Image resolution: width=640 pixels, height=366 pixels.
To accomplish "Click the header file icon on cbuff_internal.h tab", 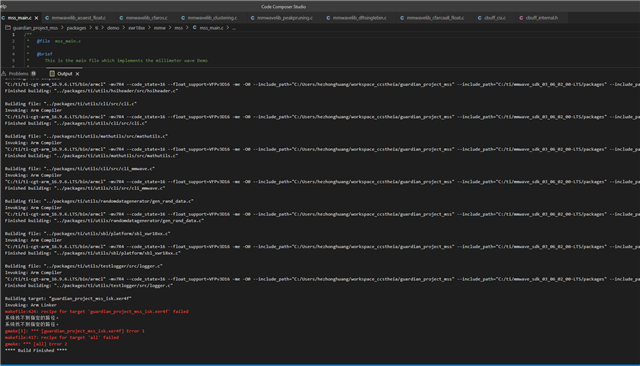I will click(521, 18).
